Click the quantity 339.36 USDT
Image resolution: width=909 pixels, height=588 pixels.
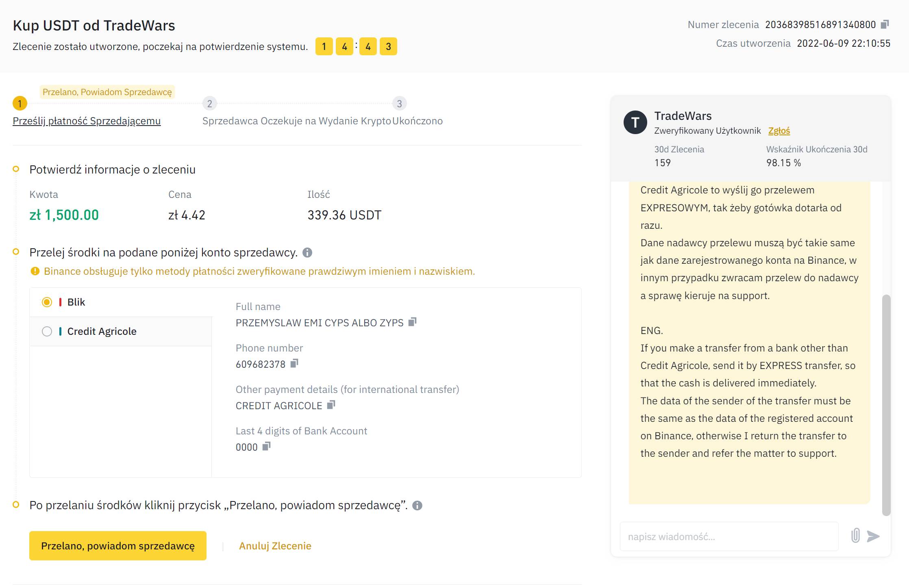(344, 215)
